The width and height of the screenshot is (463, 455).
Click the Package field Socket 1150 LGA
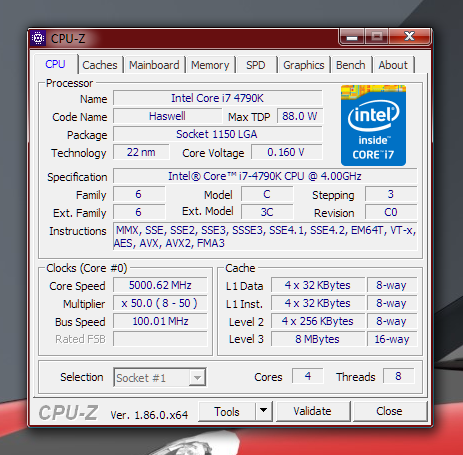pos(218,134)
